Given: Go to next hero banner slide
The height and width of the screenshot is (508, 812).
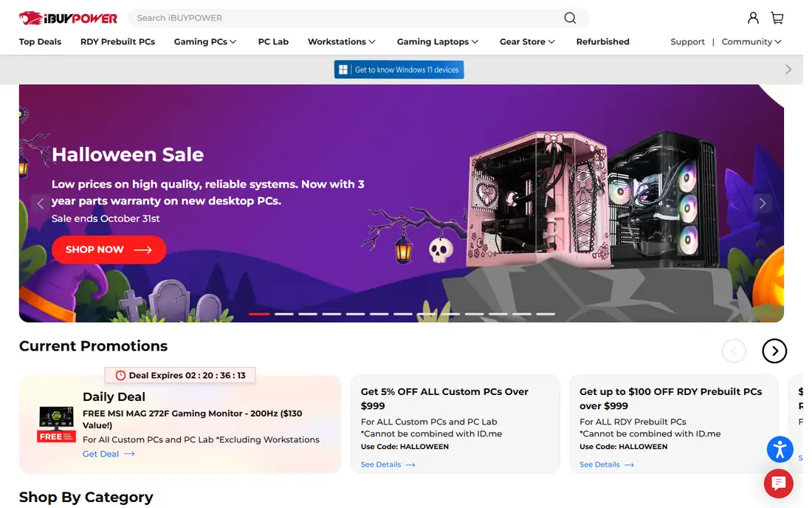Looking at the screenshot, I should tap(763, 204).
